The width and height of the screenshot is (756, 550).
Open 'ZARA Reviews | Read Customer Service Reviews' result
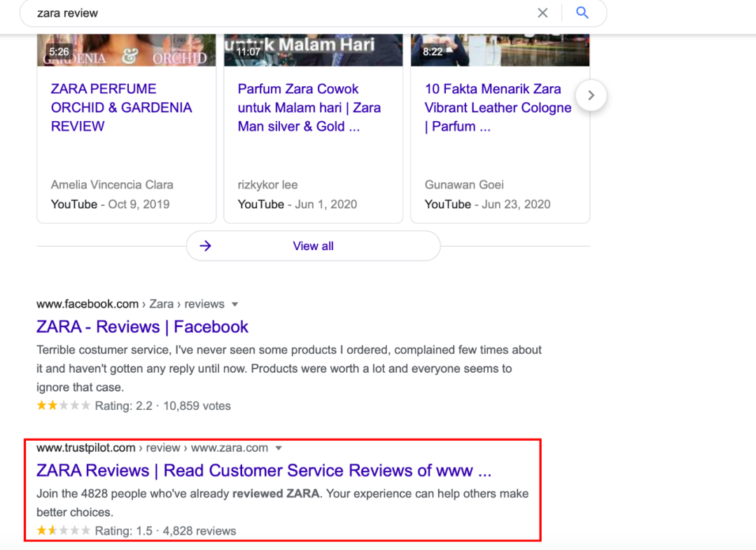(x=264, y=470)
